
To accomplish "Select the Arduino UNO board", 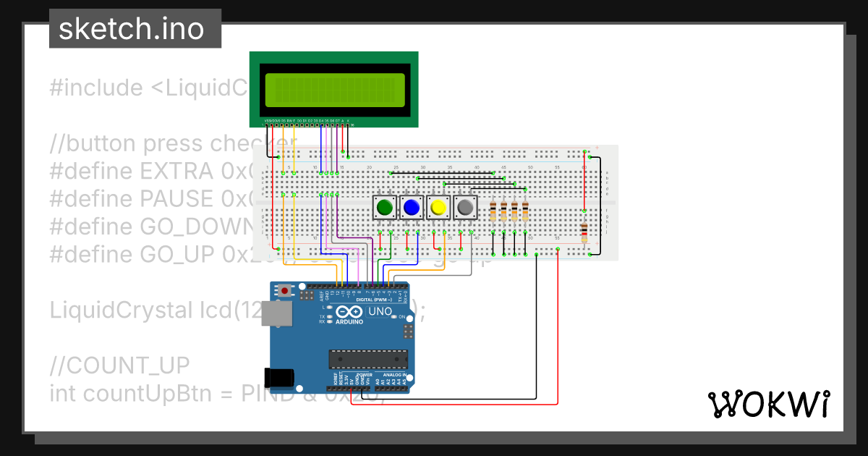I will 344,337.
